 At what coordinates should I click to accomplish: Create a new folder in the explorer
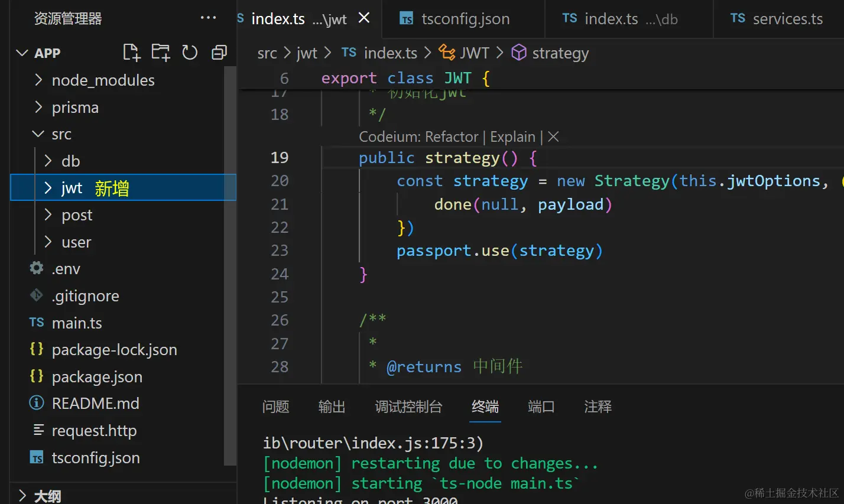coord(160,52)
